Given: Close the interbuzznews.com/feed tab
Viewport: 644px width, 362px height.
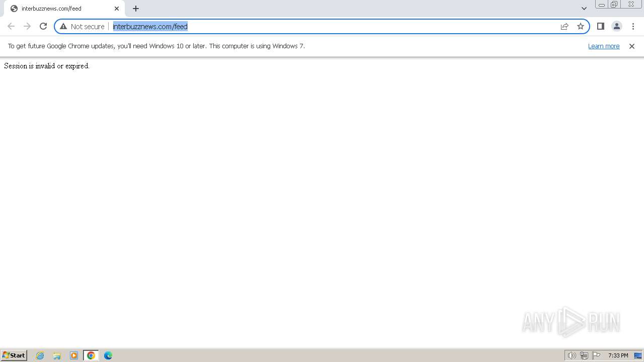Looking at the screenshot, I should [x=117, y=9].
